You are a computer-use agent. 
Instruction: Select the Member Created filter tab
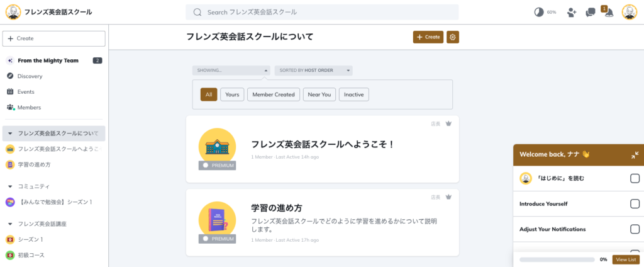[273, 94]
